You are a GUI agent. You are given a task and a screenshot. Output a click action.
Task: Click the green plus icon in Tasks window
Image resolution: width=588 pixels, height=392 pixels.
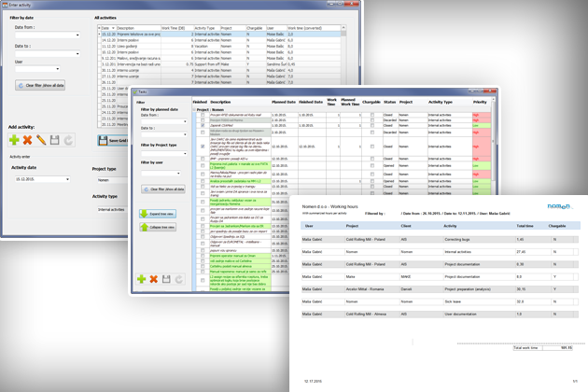[x=141, y=278]
